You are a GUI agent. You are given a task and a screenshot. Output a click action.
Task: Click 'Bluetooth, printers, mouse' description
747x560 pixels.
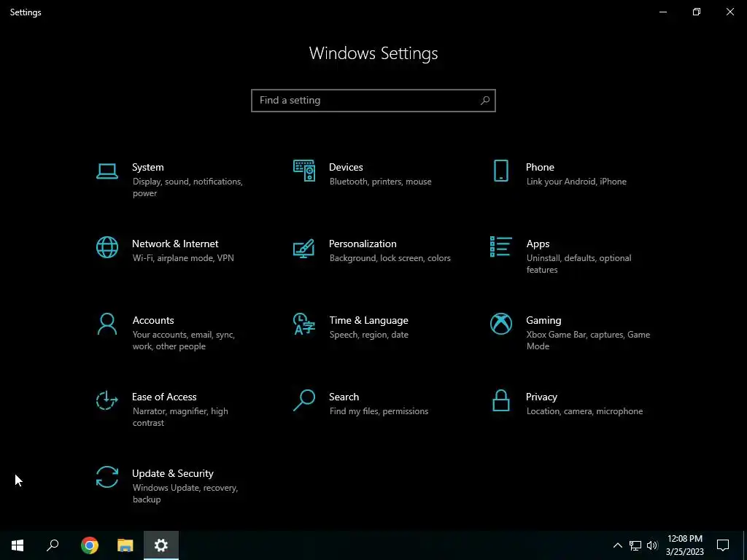[x=380, y=182]
